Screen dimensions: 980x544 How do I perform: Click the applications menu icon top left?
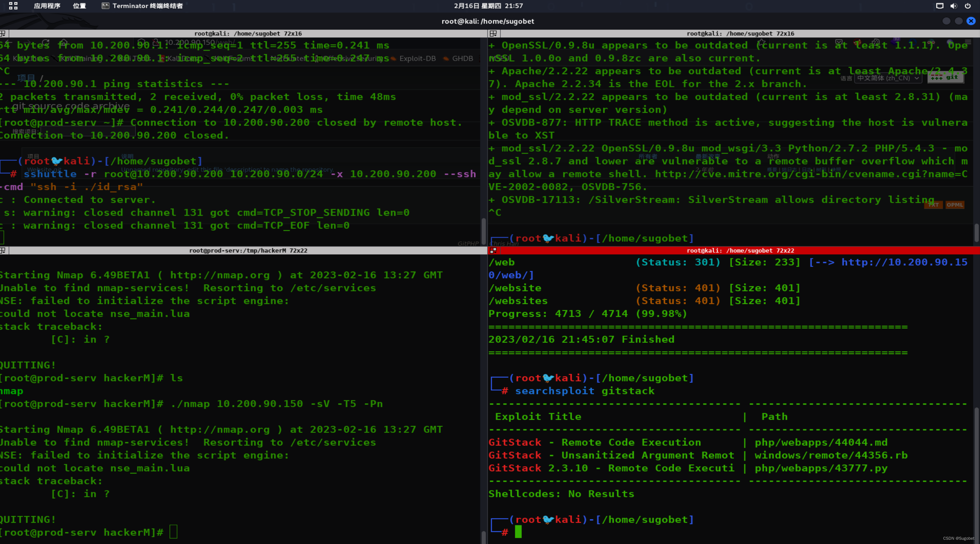[10, 5]
